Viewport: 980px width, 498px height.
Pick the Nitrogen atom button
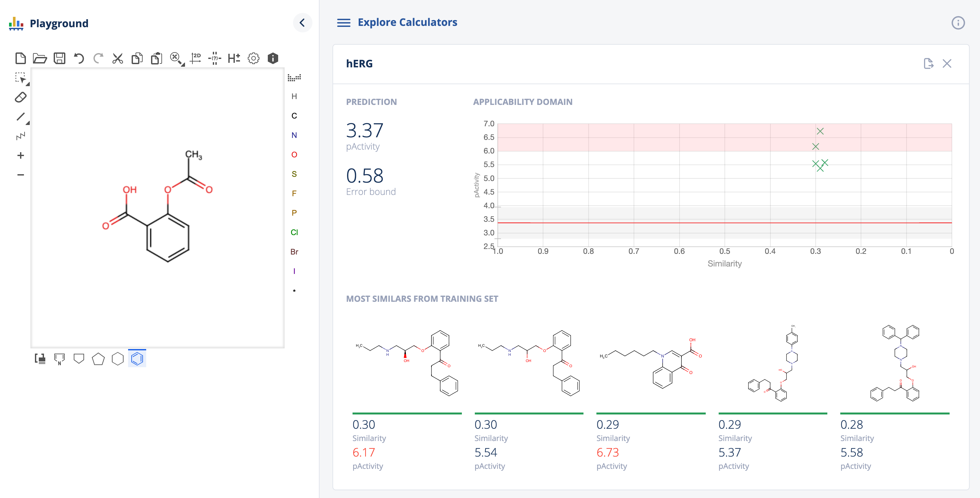(x=294, y=135)
